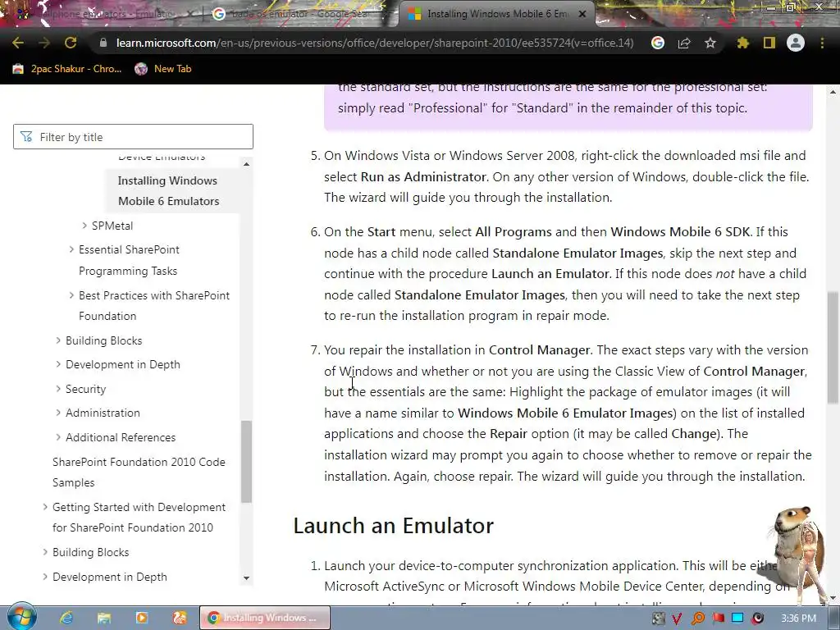
Task: Open New Tab bookmark
Action: pos(163,69)
